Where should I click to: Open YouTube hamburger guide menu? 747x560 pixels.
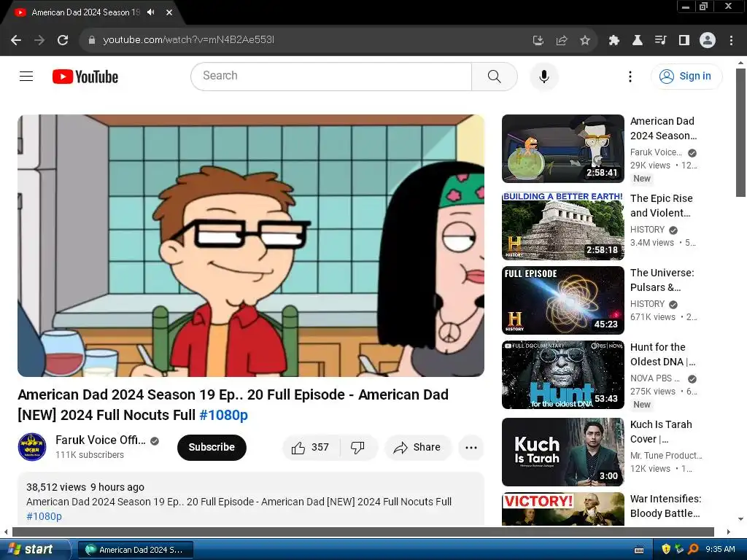(x=26, y=76)
